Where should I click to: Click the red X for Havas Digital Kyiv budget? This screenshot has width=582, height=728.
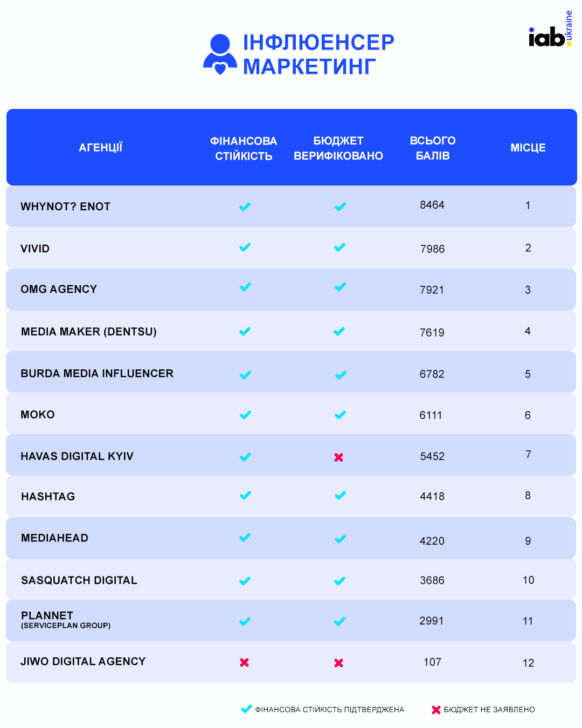click(339, 457)
